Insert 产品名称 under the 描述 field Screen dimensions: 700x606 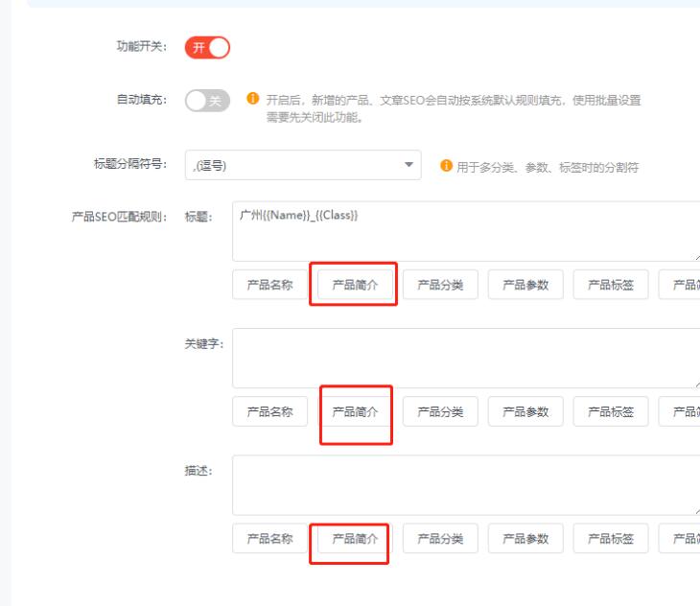[269, 539]
